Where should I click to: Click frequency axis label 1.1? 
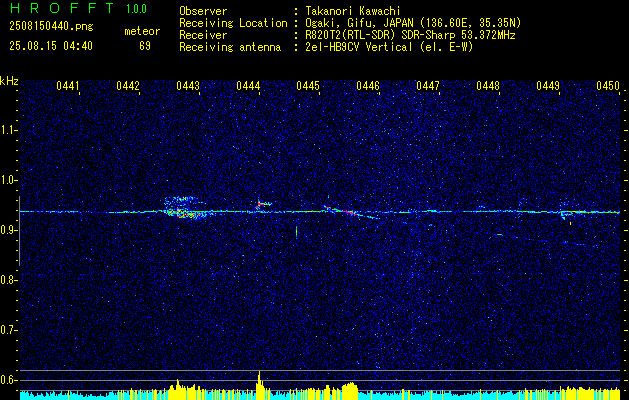click(x=8, y=130)
